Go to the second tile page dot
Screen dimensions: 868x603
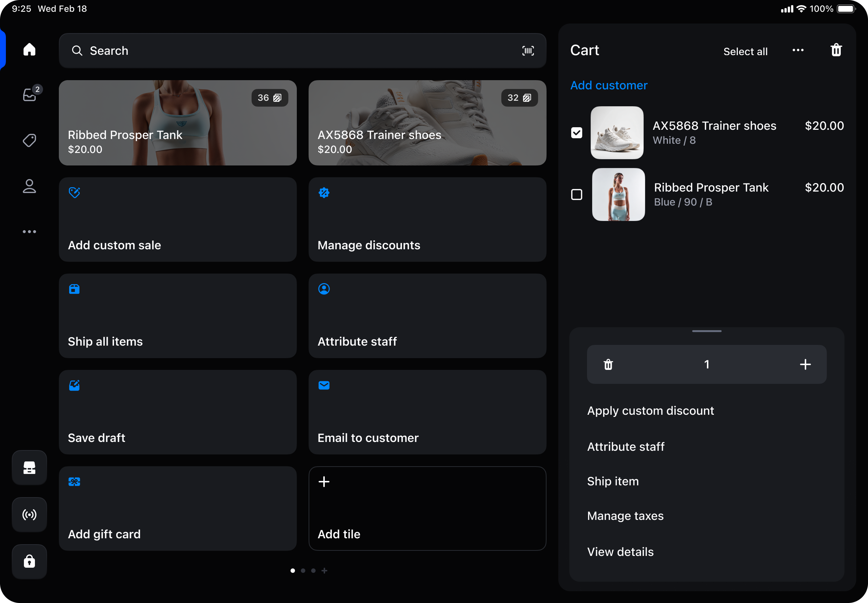click(303, 571)
